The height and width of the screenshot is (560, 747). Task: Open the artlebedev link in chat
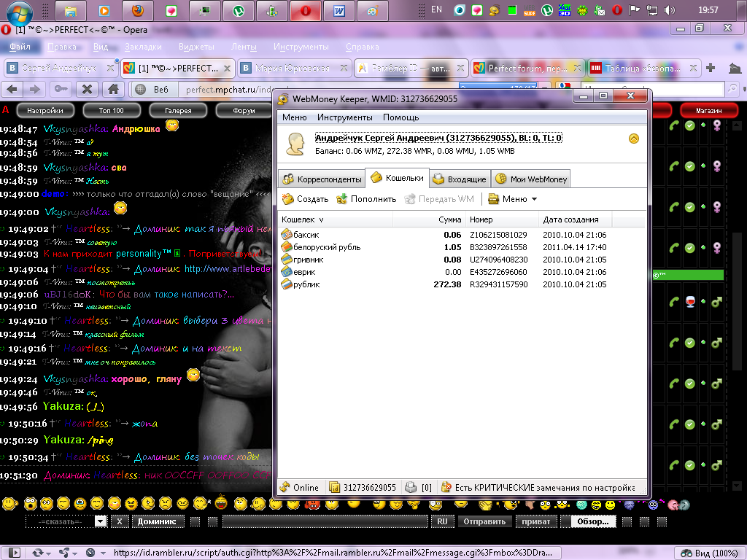[228, 269]
